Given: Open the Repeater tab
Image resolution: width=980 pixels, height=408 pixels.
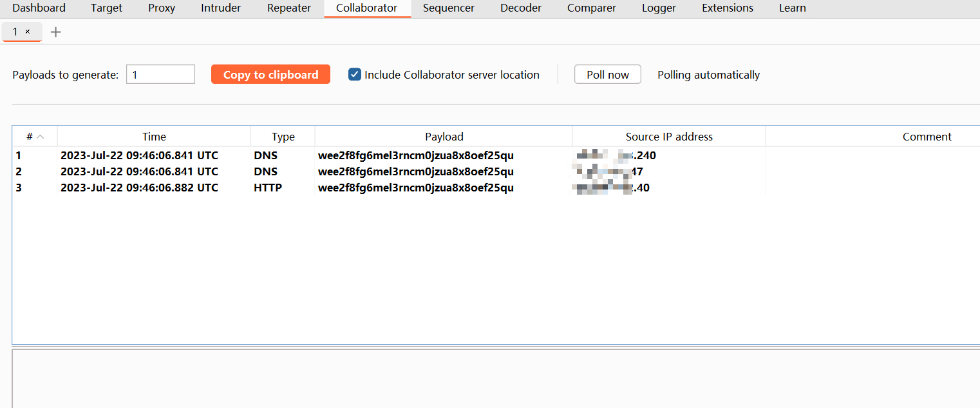Looking at the screenshot, I should (289, 8).
